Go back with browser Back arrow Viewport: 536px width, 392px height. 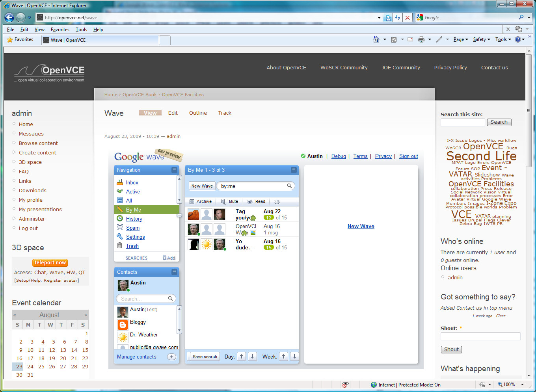[x=9, y=17]
